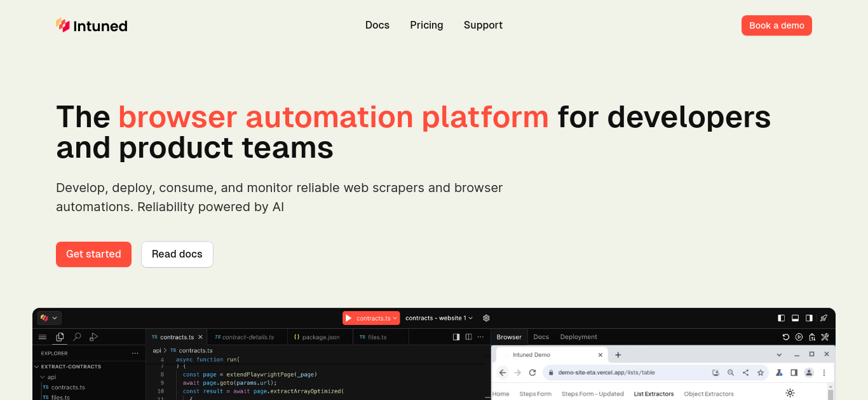Screen dimensions: 868x400
Task: Select the Explorer files icon
Action: [60, 337]
